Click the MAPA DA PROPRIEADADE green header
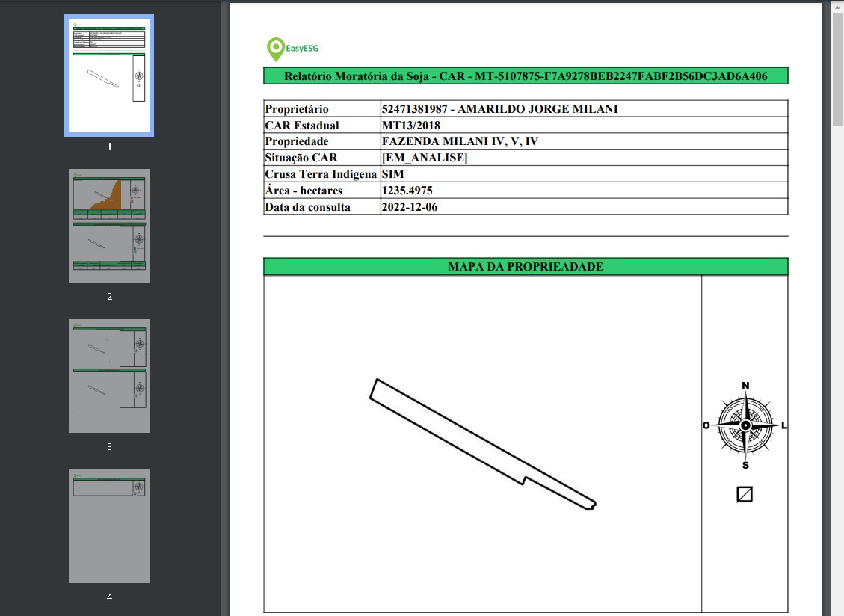The width and height of the screenshot is (844, 616). tap(526, 267)
